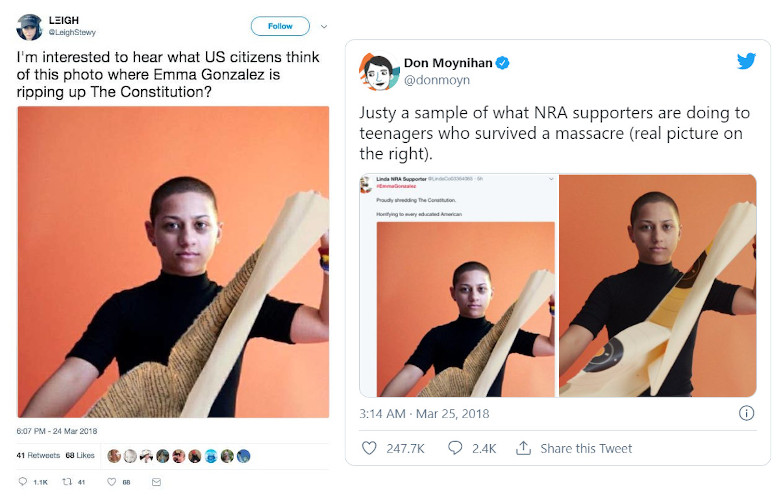Click the info icon on Don's tweet
The width and height of the screenshot is (781, 500).
pos(745,413)
